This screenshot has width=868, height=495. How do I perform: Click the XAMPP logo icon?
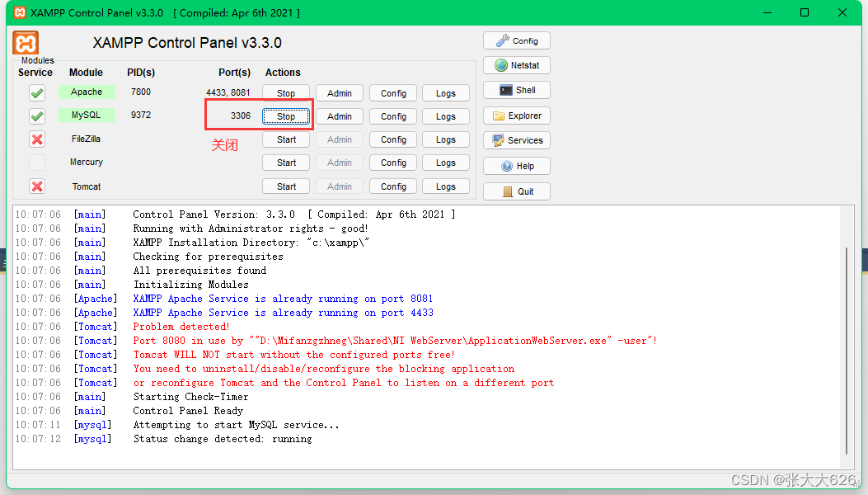coord(26,43)
